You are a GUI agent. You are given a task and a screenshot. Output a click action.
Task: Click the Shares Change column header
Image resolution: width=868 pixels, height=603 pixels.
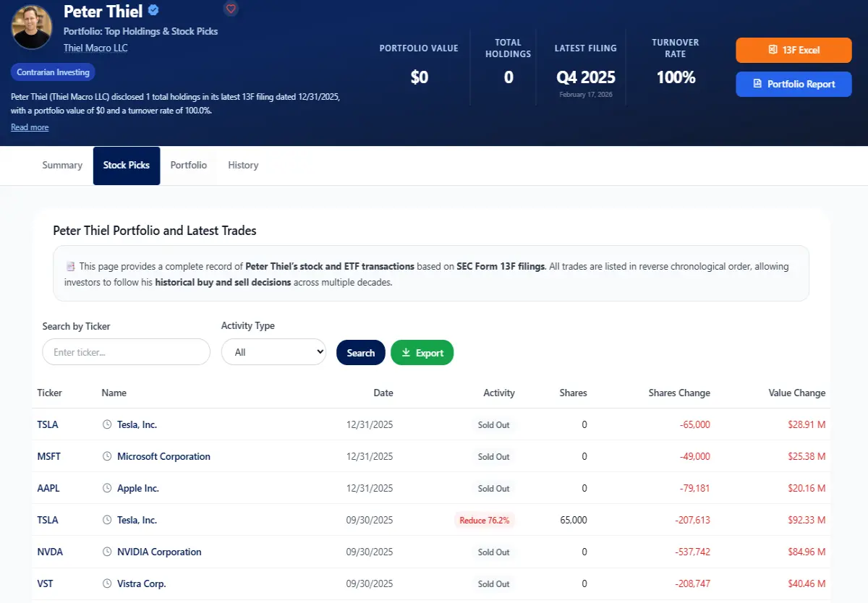click(x=679, y=393)
